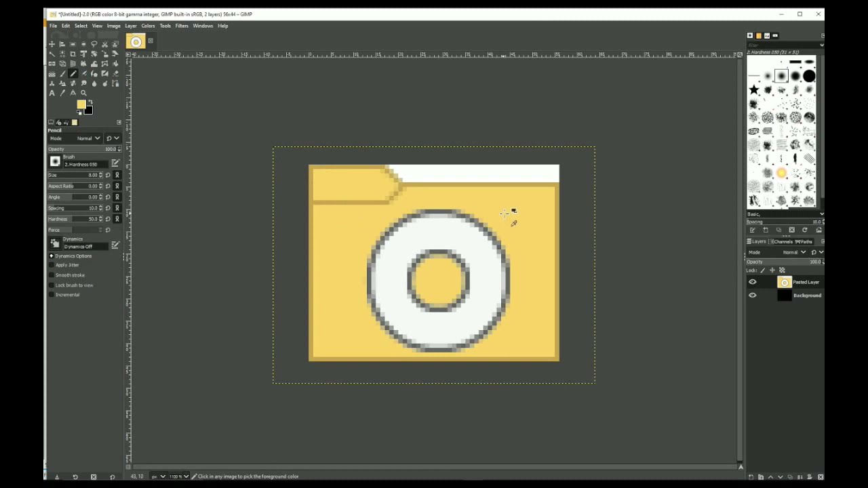Select the Paintbrush tool

coord(62,73)
